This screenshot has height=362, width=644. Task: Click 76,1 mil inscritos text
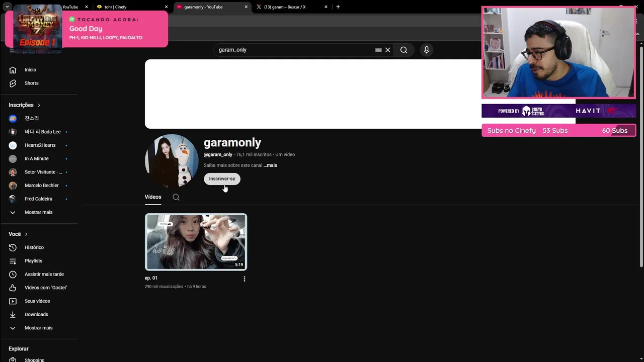click(x=254, y=155)
